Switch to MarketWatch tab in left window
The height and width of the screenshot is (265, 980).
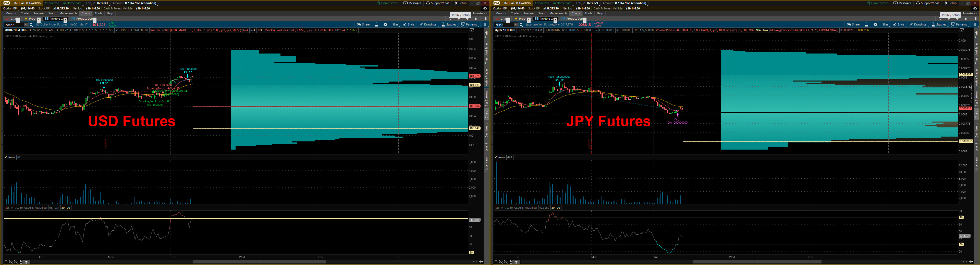click(68, 13)
